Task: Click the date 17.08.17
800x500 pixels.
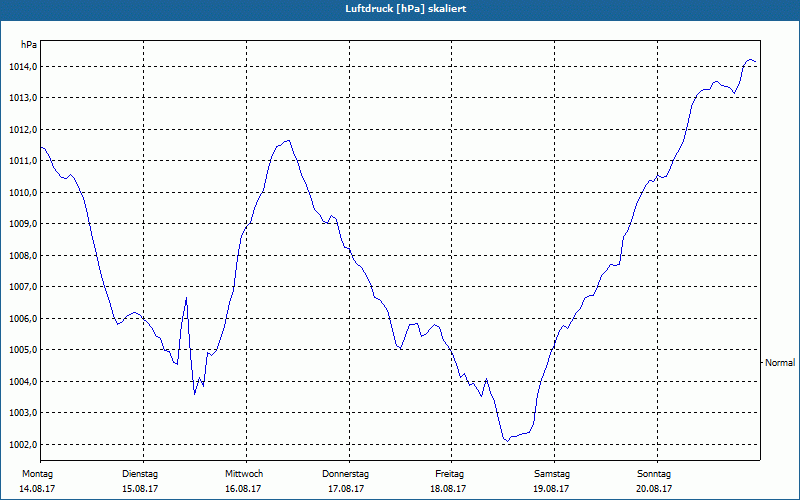Action: pyautogui.click(x=346, y=489)
